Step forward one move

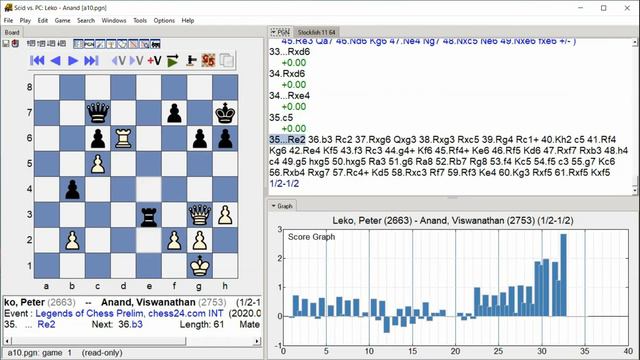[x=73, y=61]
